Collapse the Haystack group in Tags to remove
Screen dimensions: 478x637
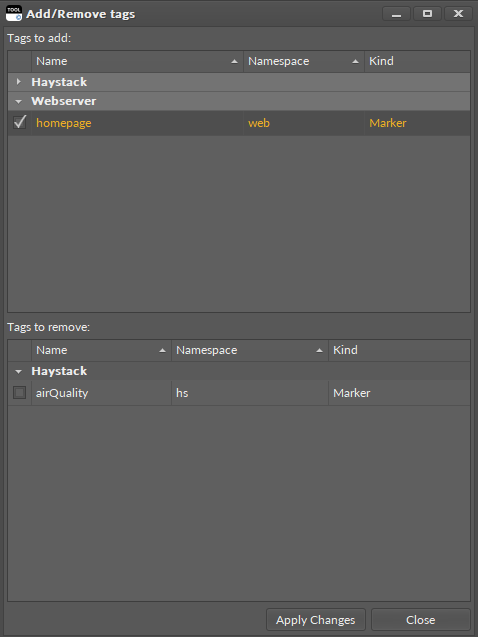tap(18, 371)
